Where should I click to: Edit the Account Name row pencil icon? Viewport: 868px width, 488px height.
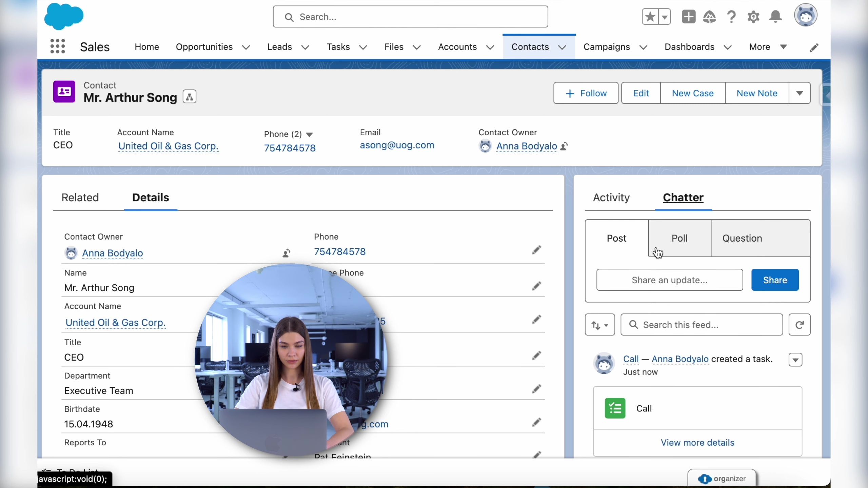pyautogui.click(x=536, y=319)
